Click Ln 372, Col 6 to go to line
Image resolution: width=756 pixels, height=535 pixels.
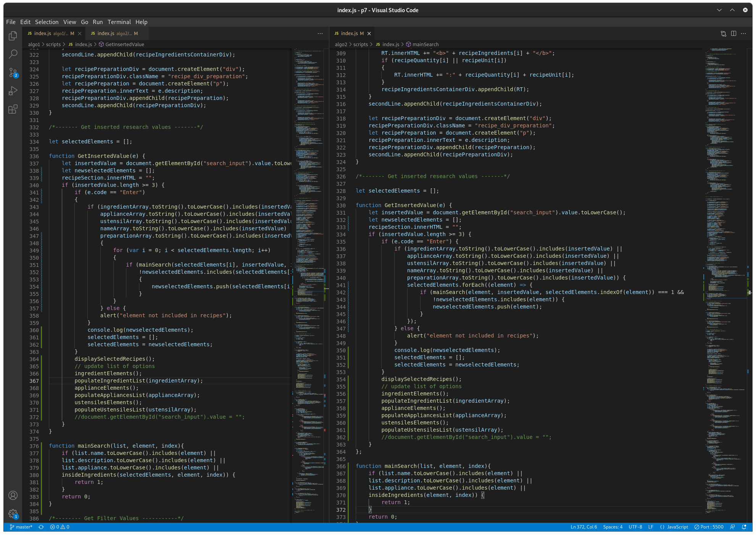click(584, 527)
